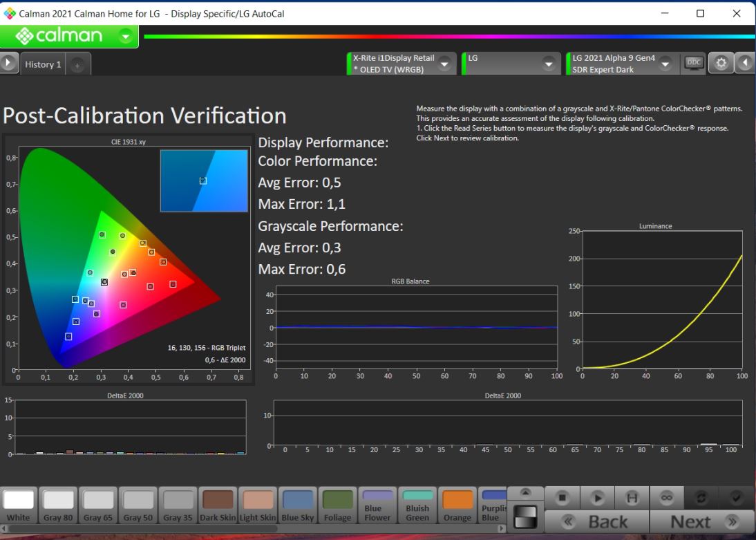The width and height of the screenshot is (756, 540).
Task: Select the Gray 80 color patch
Action: point(58,505)
